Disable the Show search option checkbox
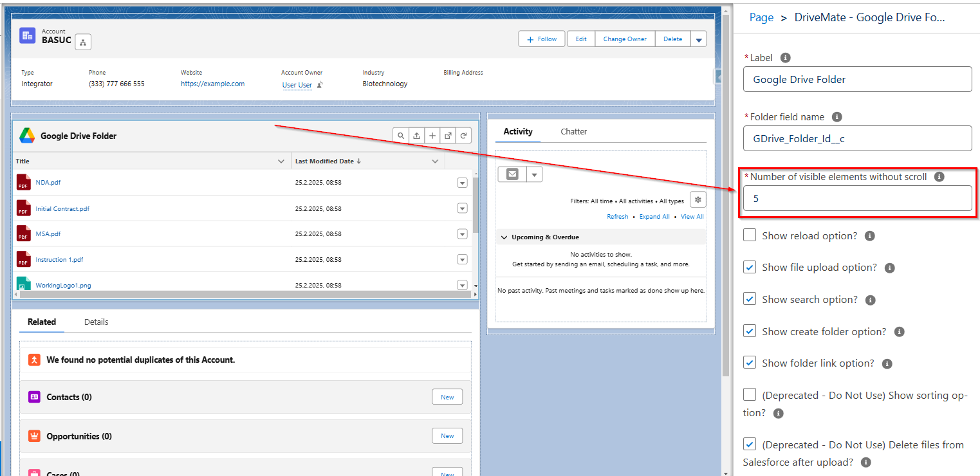The width and height of the screenshot is (980, 476). tap(749, 298)
